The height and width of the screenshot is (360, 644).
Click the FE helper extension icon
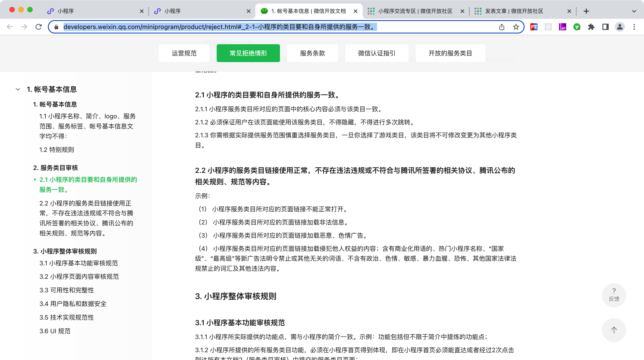click(534, 27)
